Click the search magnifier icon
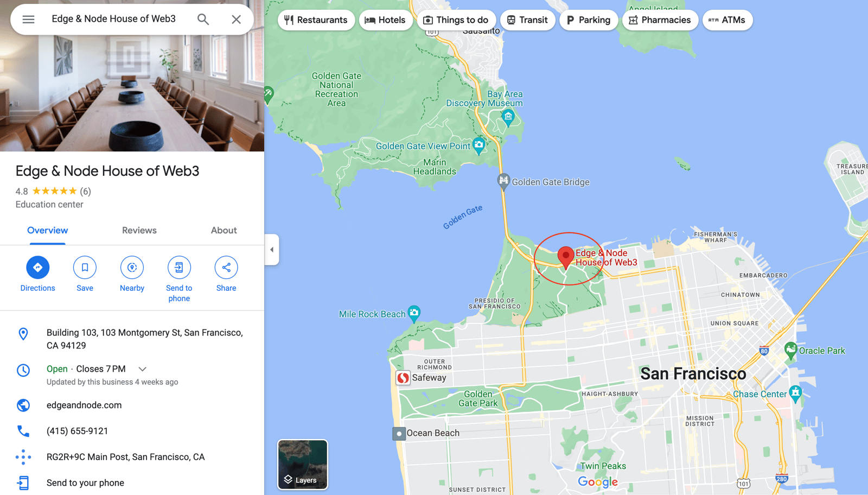The image size is (868, 495). coord(203,20)
